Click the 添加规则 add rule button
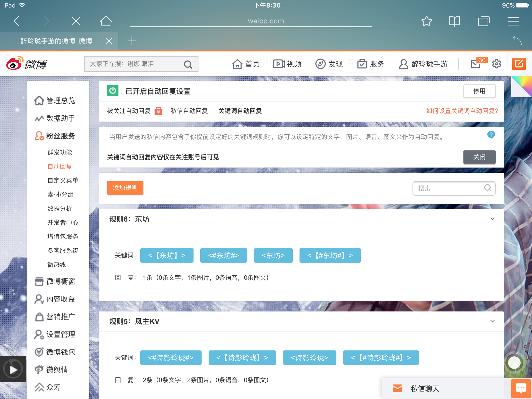Viewport: 532px width, 399px height. pos(125,188)
